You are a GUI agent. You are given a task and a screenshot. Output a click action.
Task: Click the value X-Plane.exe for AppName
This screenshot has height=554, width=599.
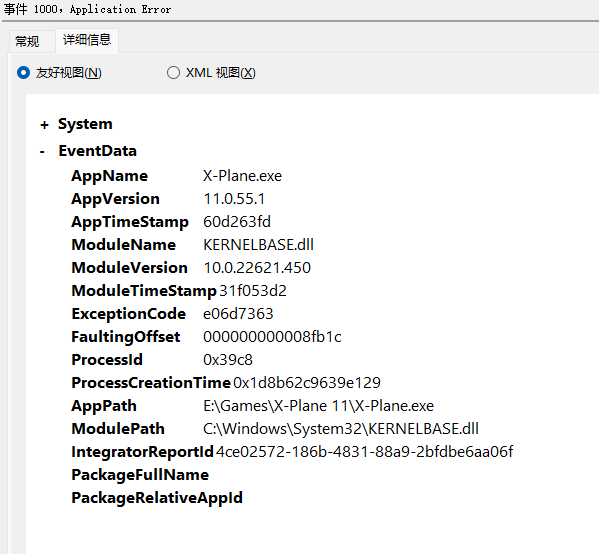pos(242,176)
